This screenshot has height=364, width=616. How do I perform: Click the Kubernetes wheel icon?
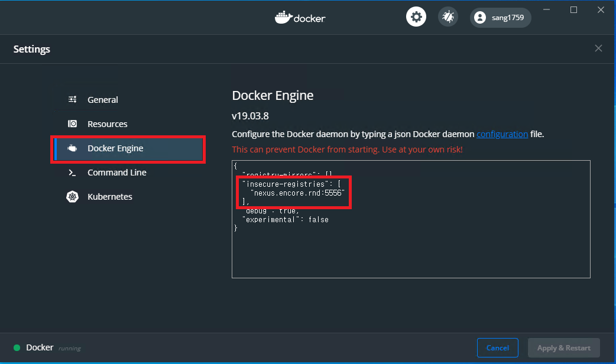coord(72,196)
